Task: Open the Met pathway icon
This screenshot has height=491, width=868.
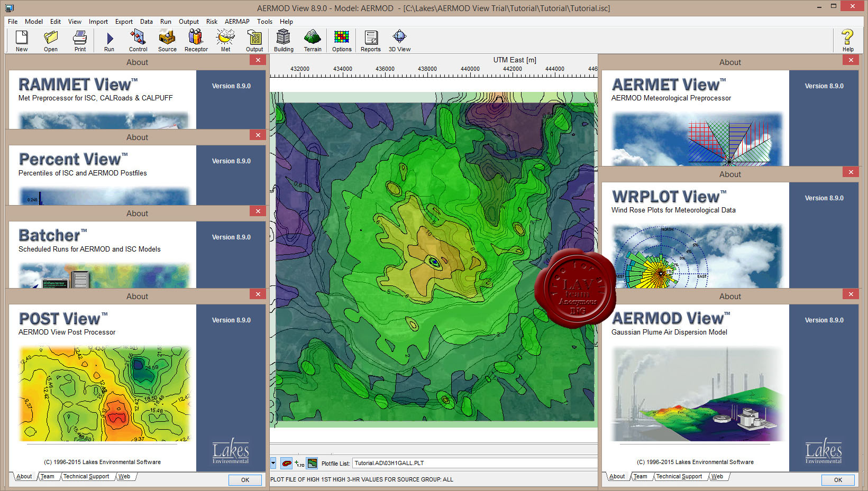Action: click(225, 41)
